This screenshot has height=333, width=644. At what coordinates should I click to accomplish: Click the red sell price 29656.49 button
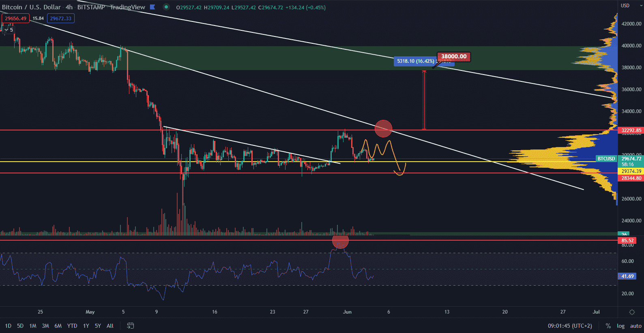tap(15, 18)
